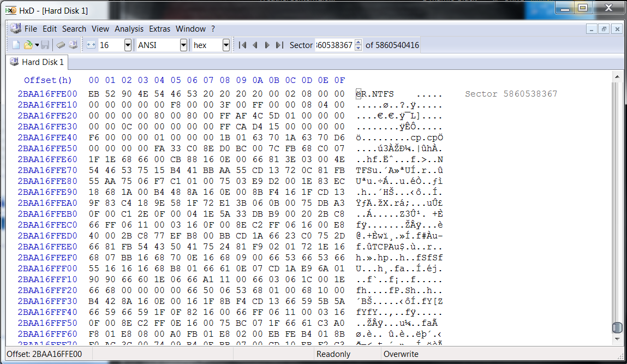Open the hex offset base dropdown

point(226,45)
